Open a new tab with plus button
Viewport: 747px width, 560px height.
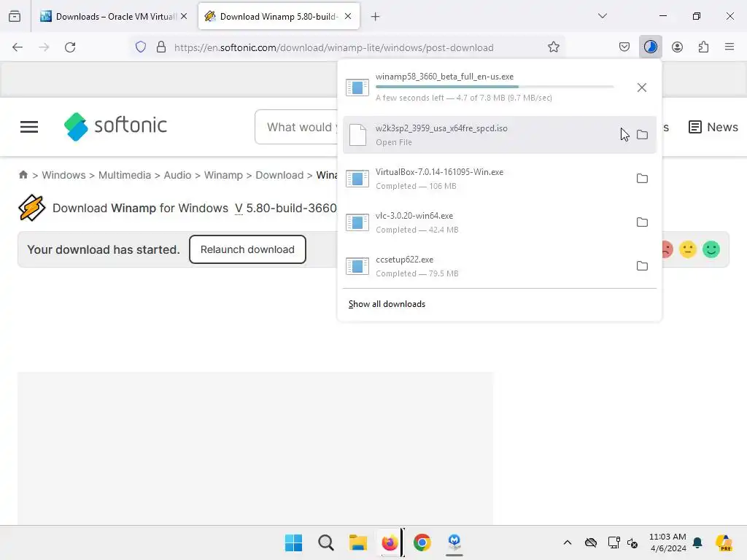pyautogui.click(x=376, y=17)
